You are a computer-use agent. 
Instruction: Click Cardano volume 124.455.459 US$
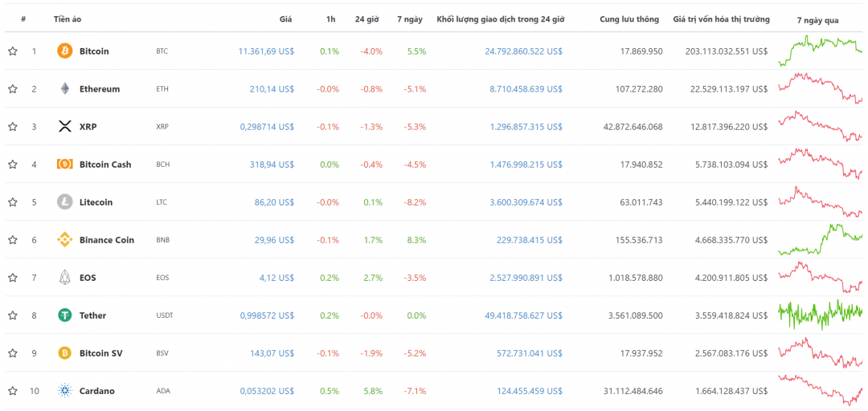tap(529, 391)
